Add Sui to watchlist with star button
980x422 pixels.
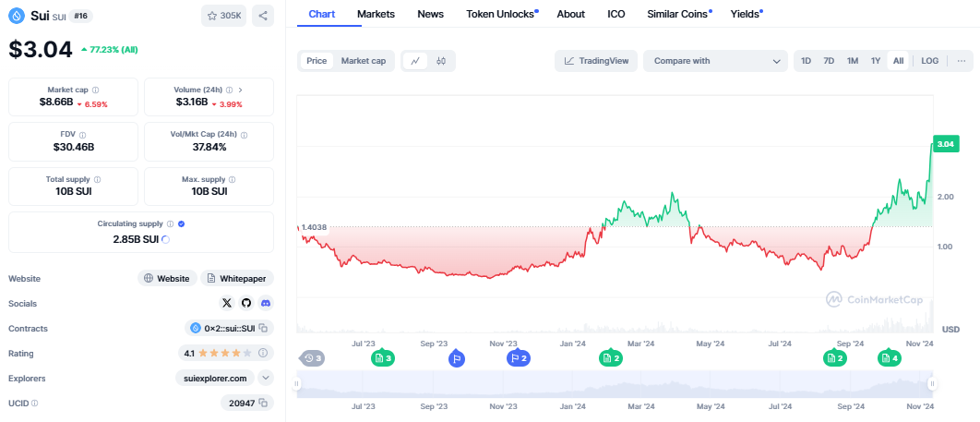[223, 16]
